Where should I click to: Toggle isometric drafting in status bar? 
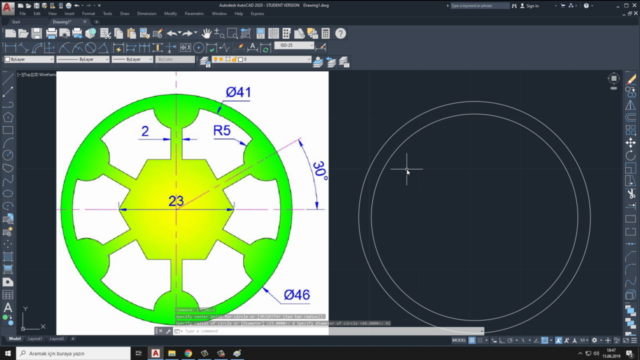523,340
